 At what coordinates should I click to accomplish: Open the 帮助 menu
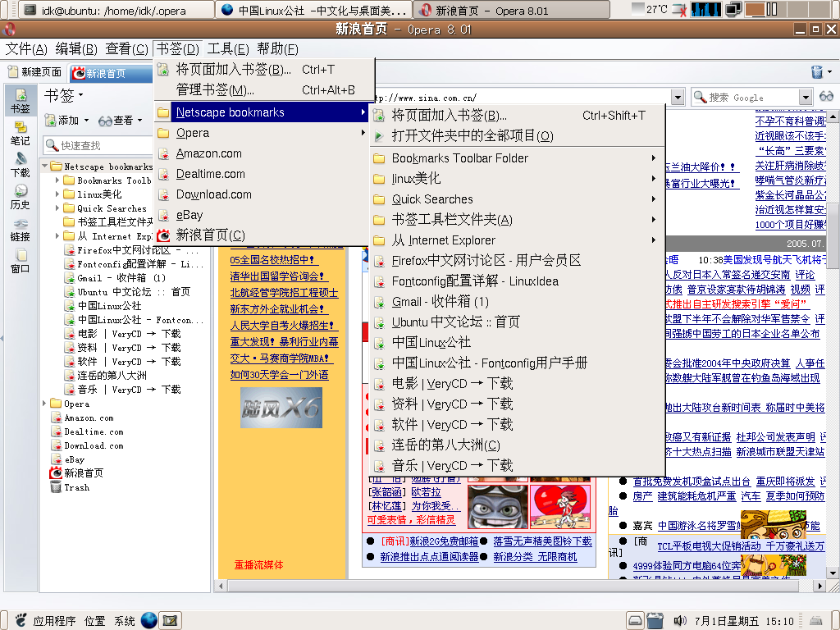[x=277, y=49]
